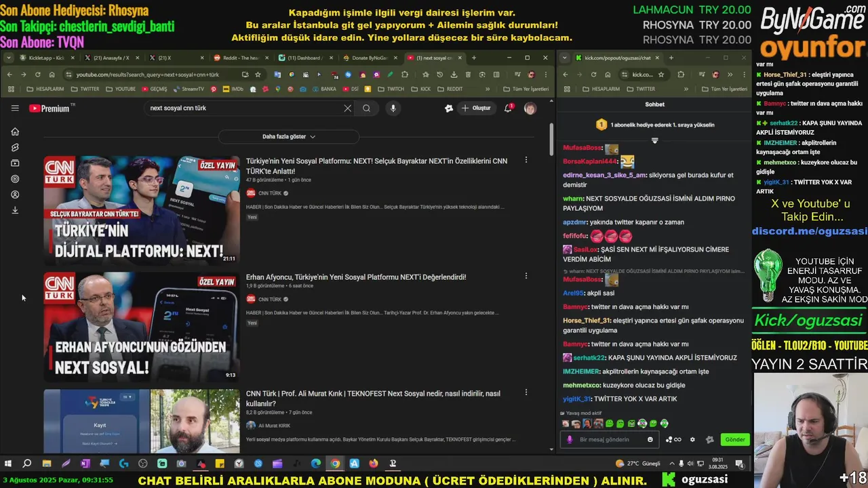Open the Chrome three-dot menu in YouTube window
The image size is (868, 488).
point(545,75)
